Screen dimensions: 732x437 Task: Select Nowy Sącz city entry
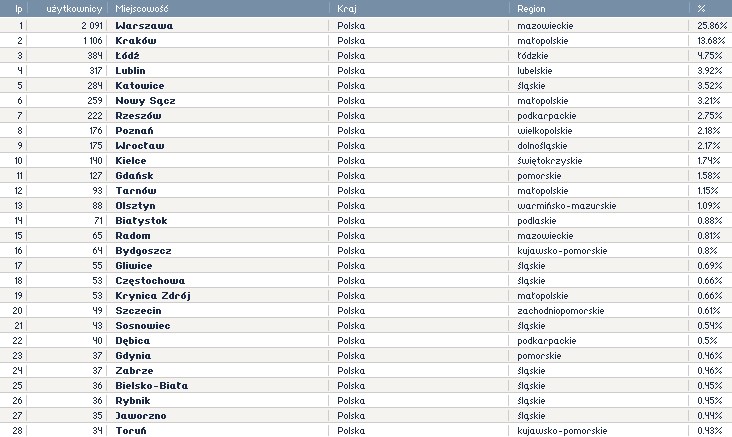pos(145,101)
